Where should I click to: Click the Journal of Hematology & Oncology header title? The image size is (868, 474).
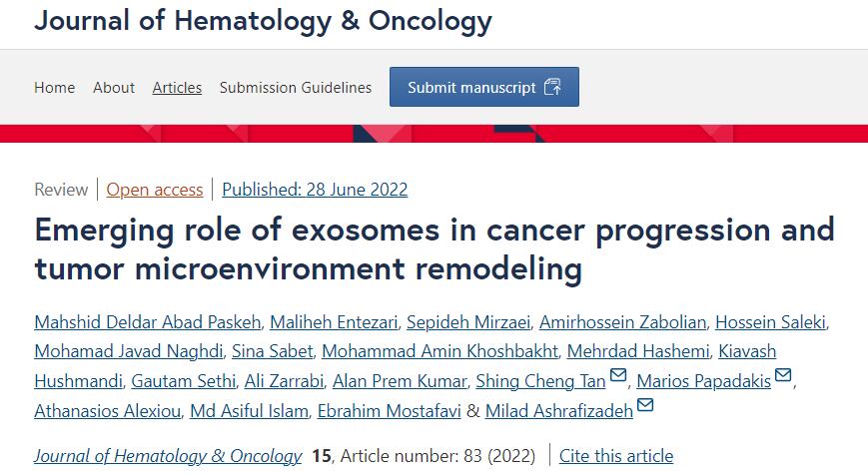[263, 20]
